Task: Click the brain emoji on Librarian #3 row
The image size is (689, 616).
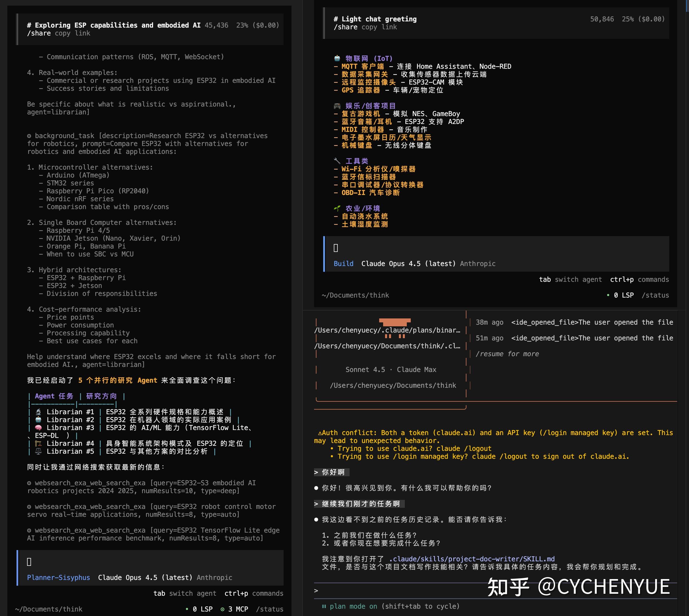Action: click(38, 427)
